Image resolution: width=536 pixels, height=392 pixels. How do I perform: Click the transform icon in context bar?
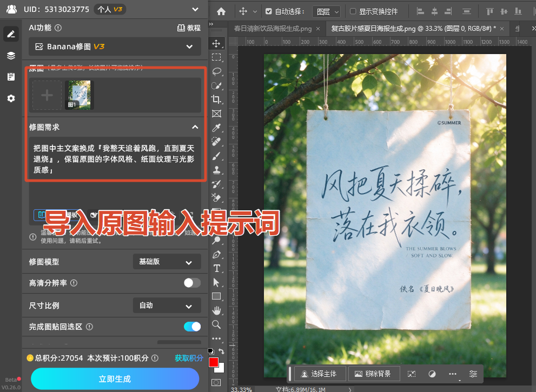point(412,374)
